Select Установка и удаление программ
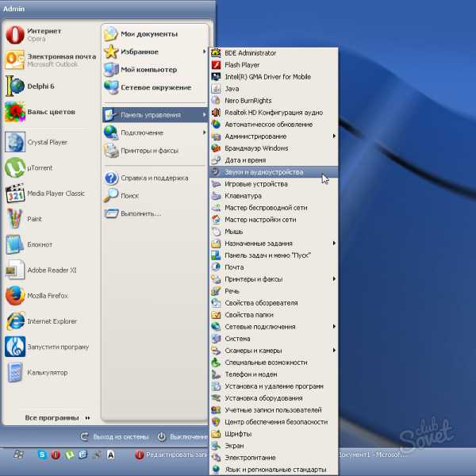476x476 pixels. [x=274, y=386]
